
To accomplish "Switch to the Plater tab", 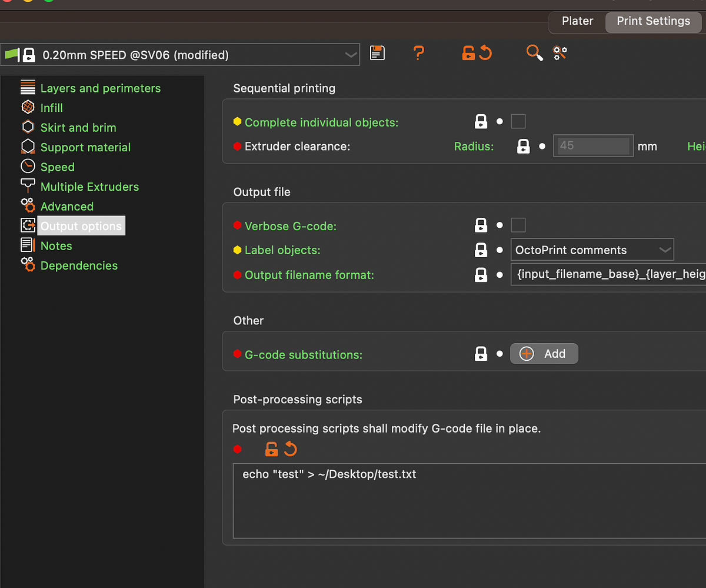I will pos(577,21).
